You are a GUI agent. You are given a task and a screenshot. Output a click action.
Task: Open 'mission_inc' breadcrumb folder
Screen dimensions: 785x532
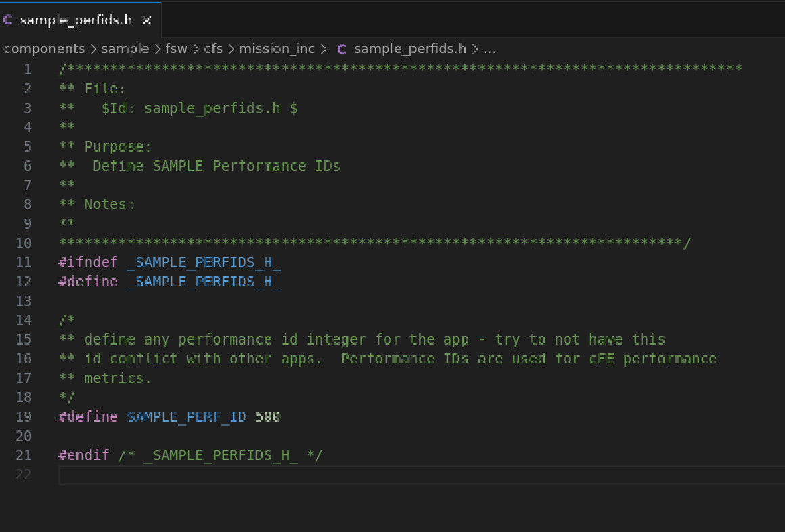(x=277, y=49)
